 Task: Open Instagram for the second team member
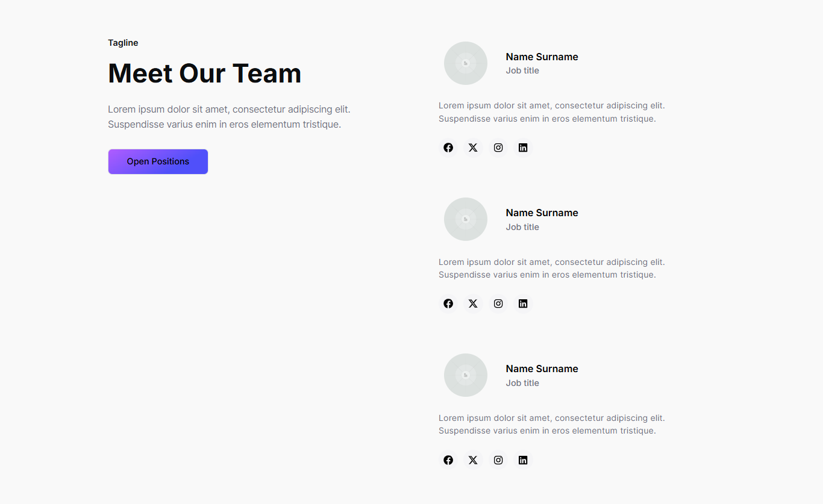pyautogui.click(x=498, y=303)
